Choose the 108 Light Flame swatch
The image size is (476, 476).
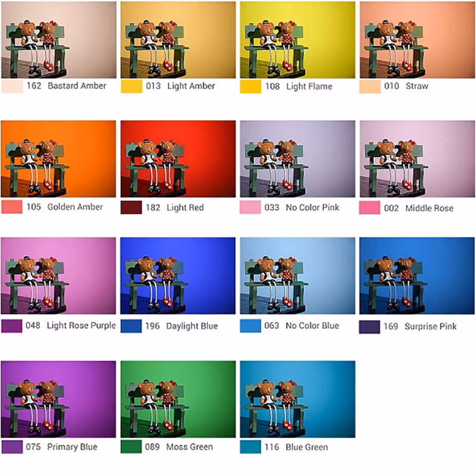[x=250, y=87]
